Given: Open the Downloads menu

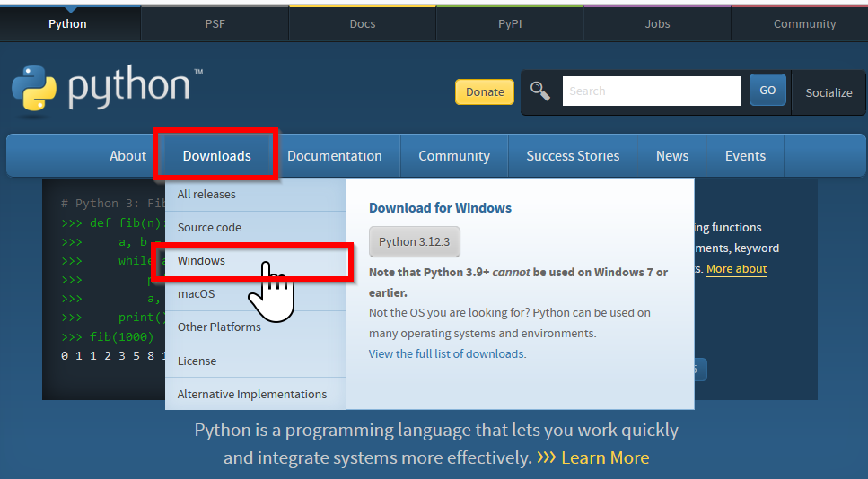Looking at the screenshot, I should point(216,156).
